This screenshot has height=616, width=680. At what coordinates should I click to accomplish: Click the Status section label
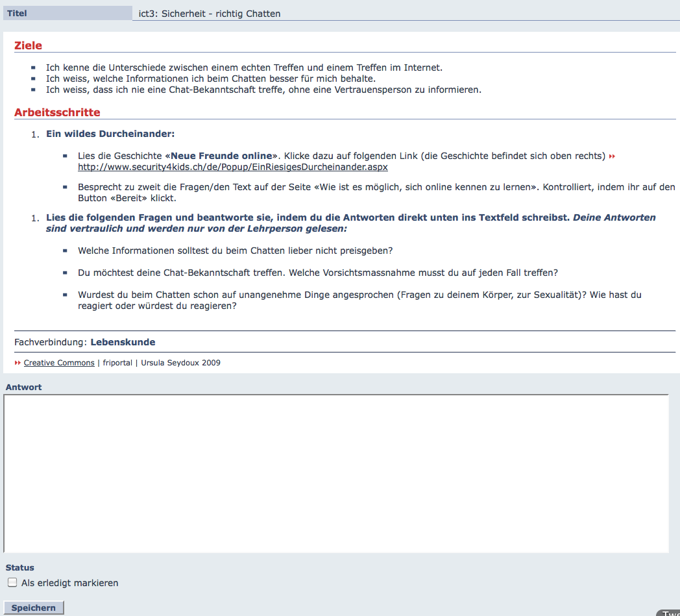[x=19, y=567]
